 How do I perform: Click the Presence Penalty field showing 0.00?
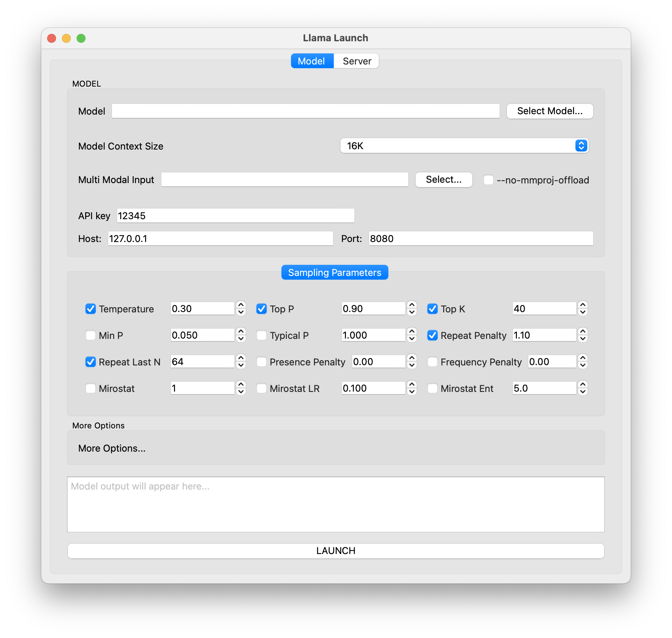pyautogui.click(x=379, y=361)
